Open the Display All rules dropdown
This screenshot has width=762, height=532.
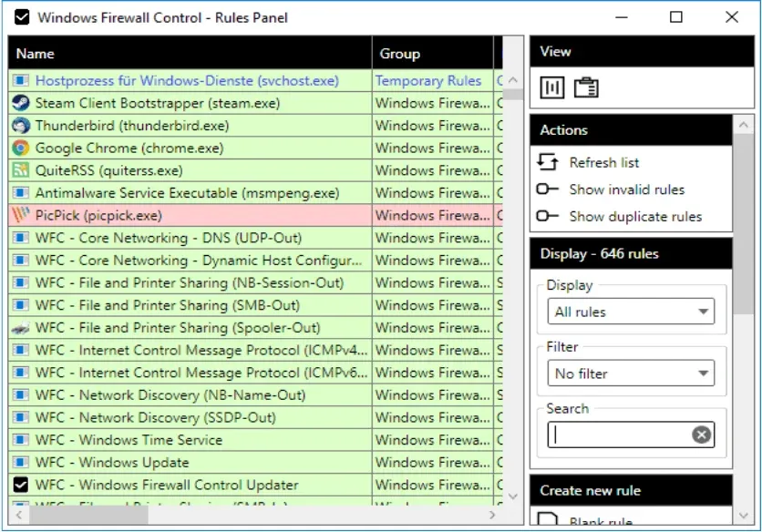[631, 312]
